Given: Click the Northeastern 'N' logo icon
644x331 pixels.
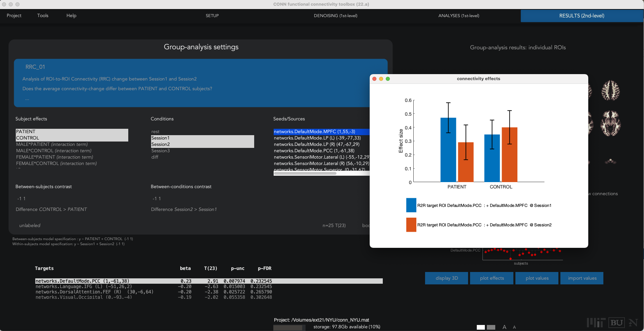Looking at the screenshot, I should tap(633, 323).
